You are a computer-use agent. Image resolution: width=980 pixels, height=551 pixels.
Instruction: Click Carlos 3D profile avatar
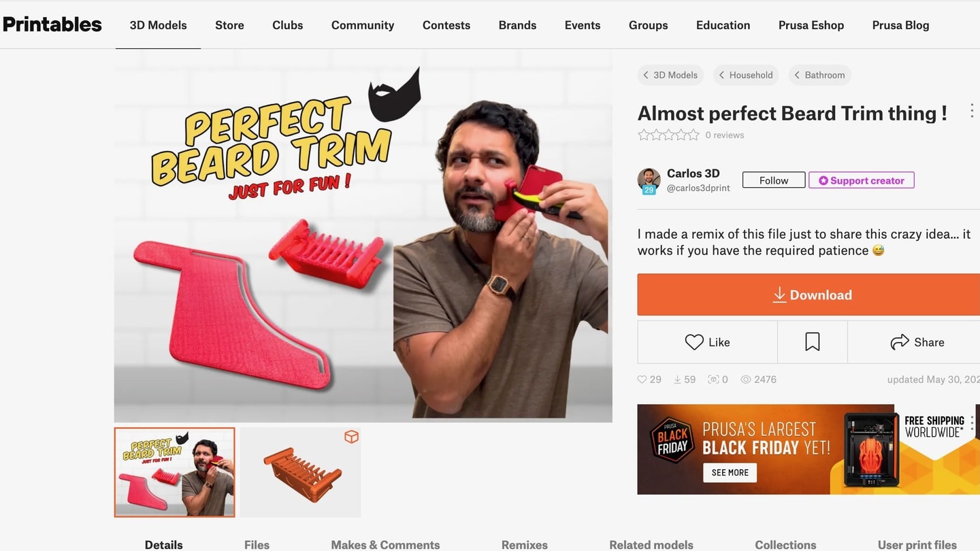click(x=649, y=180)
